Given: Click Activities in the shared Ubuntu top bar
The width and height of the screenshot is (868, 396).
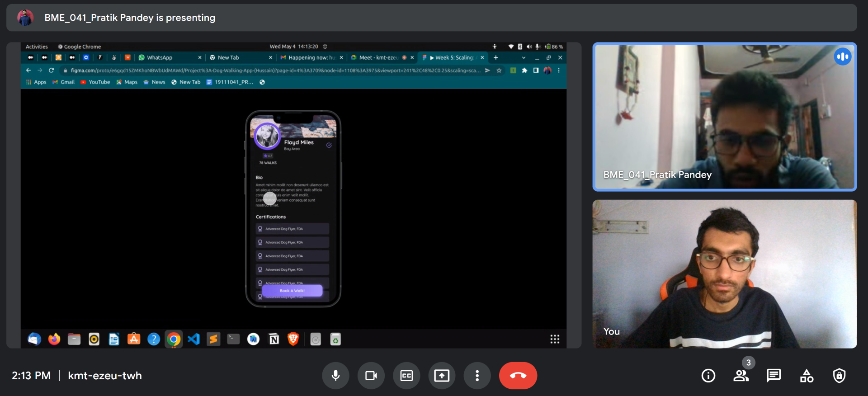Looking at the screenshot, I should pos(37,47).
